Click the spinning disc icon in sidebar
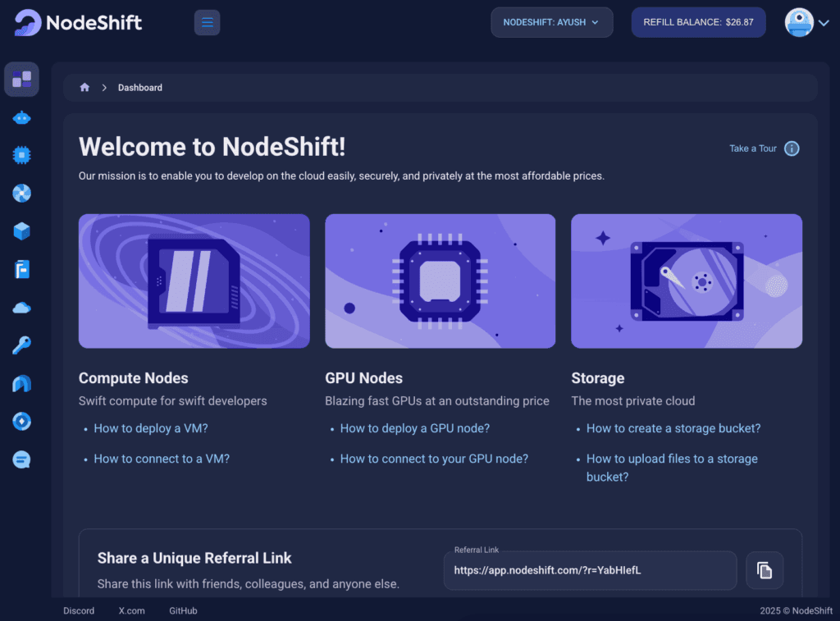 [21, 194]
